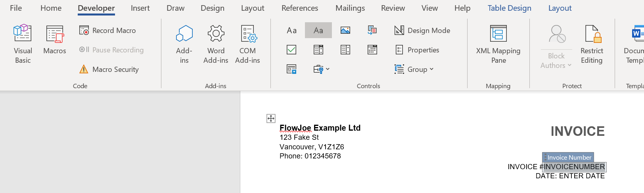
Task: Open the References tab
Action: click(x=300, y=8)
